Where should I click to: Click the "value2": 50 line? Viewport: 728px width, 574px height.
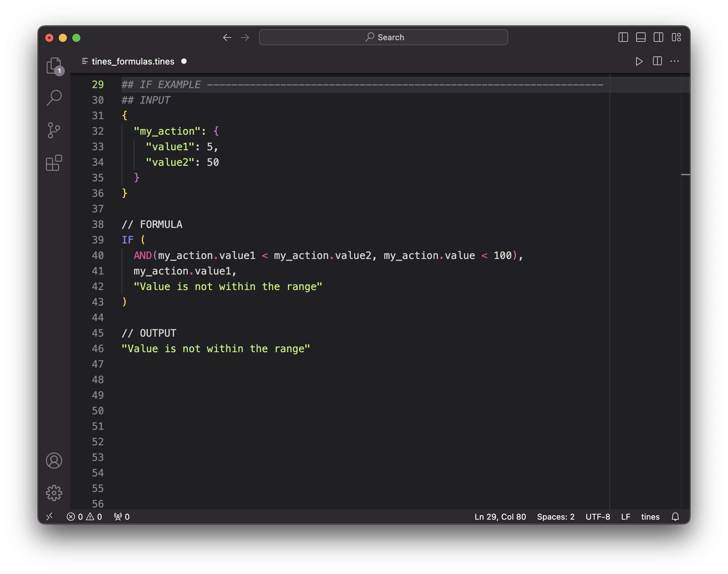coord(182,162)
